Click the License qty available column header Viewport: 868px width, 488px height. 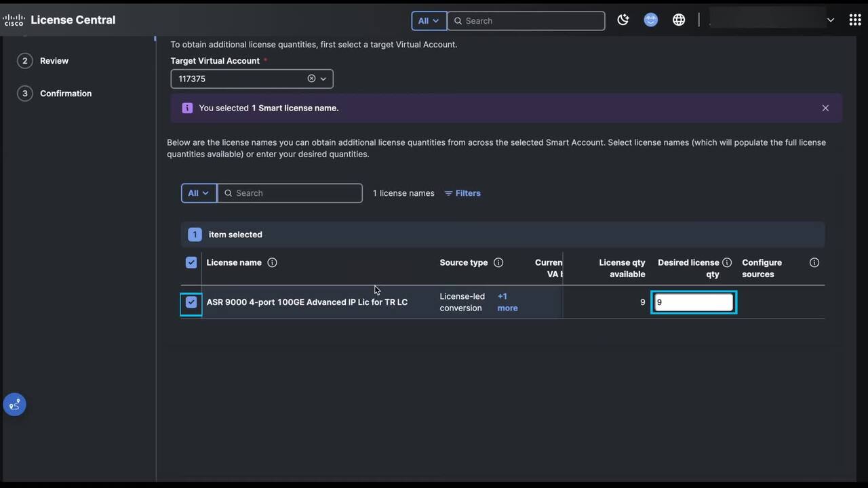(x=622, y=268)
